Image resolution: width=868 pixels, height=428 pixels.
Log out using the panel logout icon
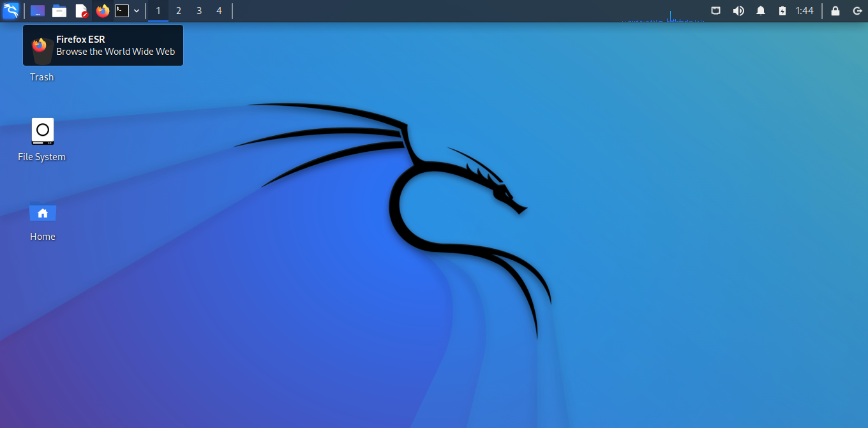pyautogui.click(x=857, y=10)
